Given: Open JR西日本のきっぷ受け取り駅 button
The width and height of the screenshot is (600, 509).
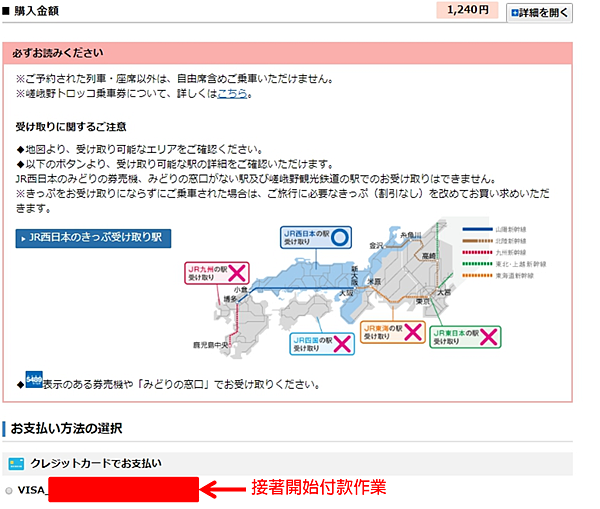Looking at the screenshot, I should [x=93, y=238].
